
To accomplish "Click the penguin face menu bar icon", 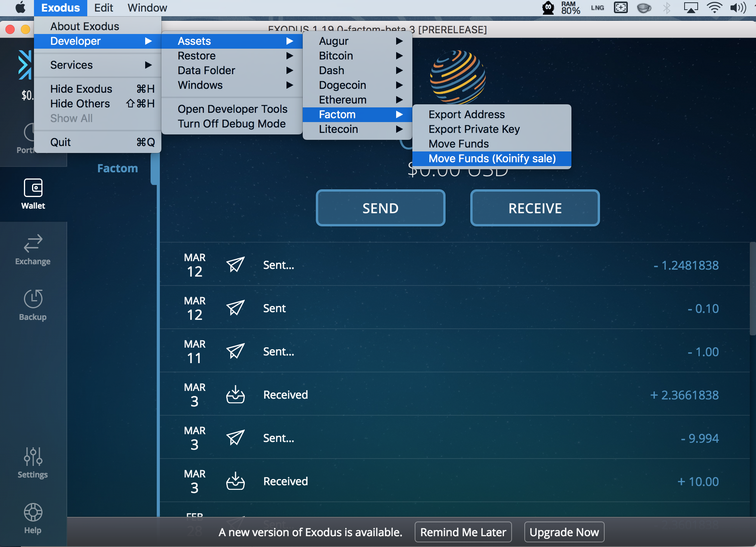I will [548, 8].
